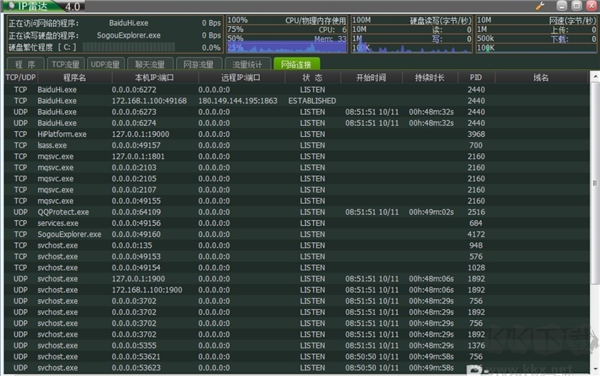Screen dimensions: 600x376
Task: Select the HiPlatform.exe row
Action: (x=297, y=134)
